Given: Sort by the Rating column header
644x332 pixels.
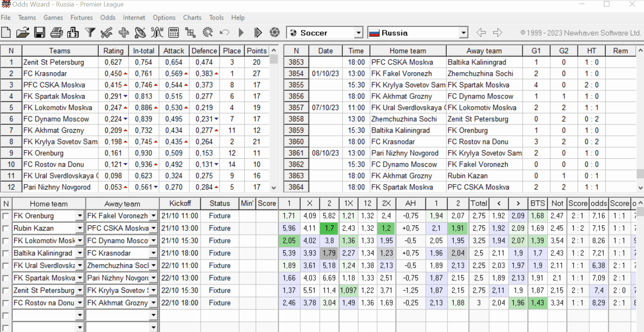Looking at the screenshot, I should (x=113, y=51).
